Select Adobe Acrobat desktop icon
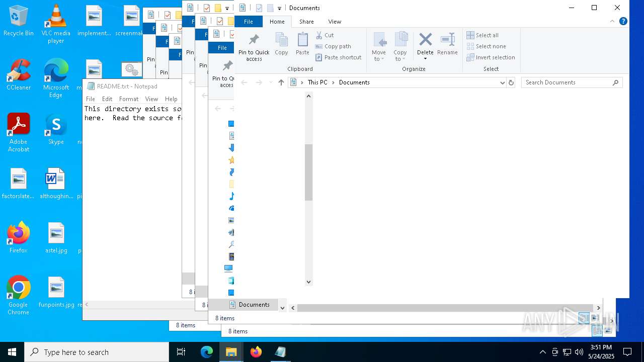 (x=19, y=132)
